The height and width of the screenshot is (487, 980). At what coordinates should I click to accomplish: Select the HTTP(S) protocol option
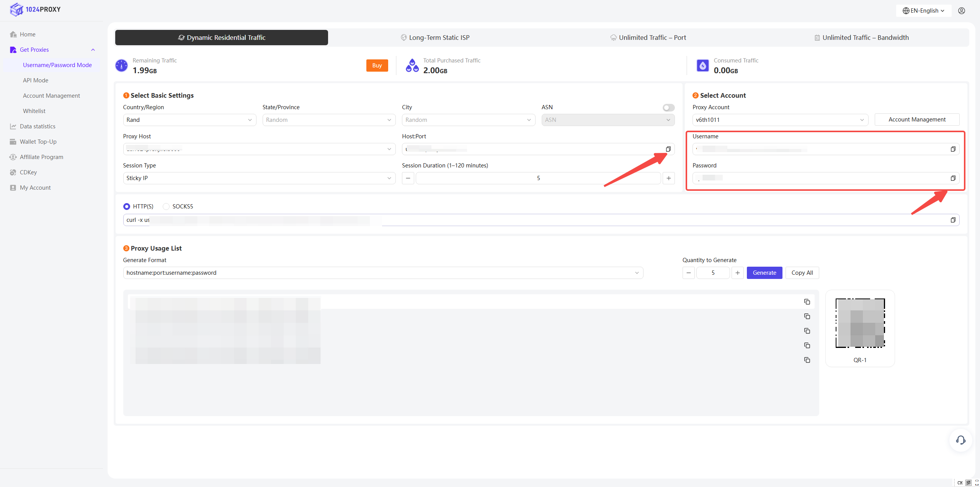[x=127, y=207]
